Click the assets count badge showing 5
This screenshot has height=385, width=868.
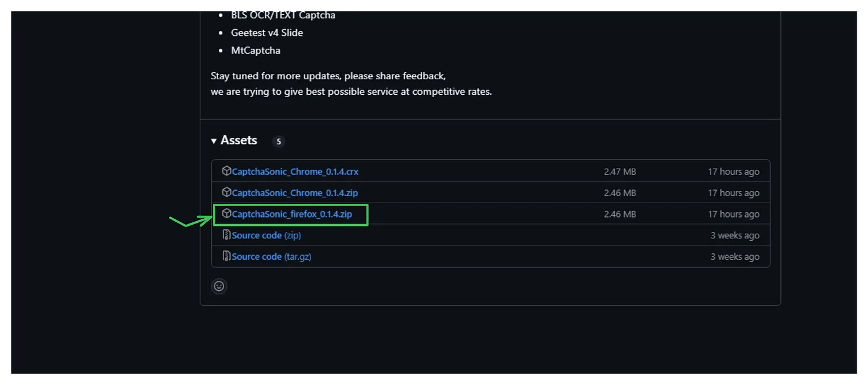(x=278, y=142)
